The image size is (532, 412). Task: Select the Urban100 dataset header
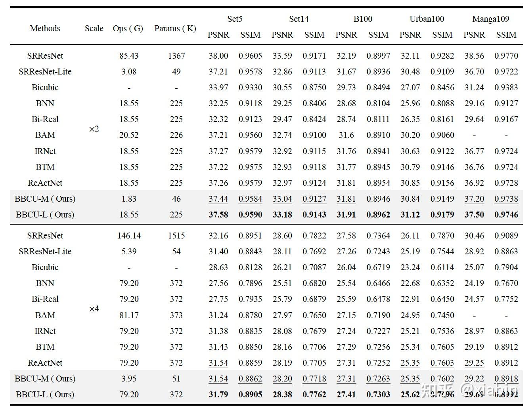[427, 19]
